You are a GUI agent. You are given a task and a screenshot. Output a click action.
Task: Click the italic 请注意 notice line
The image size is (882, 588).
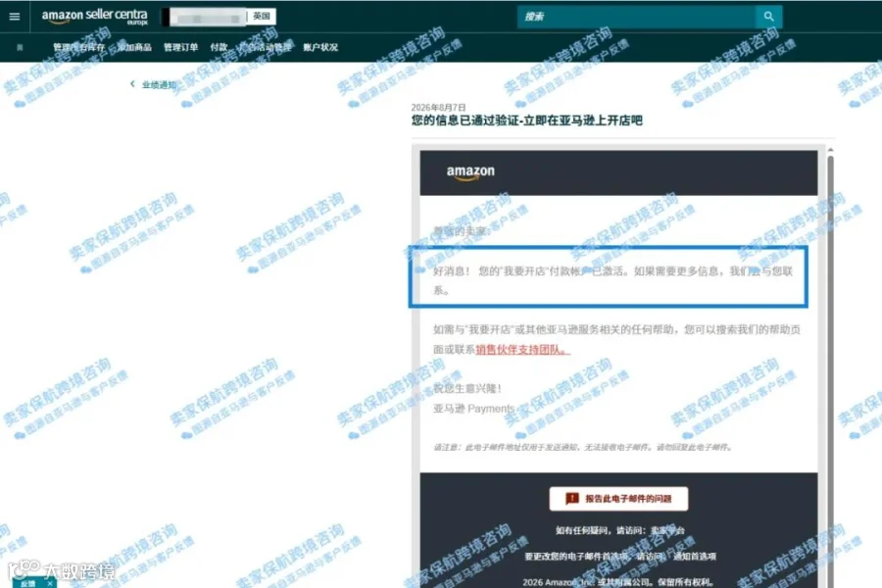coord(583,447)
